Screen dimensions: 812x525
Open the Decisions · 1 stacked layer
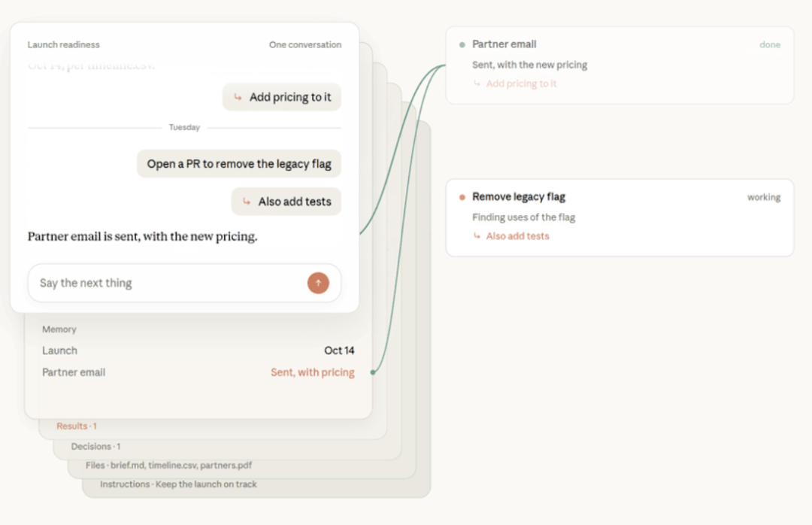(95, 446)
